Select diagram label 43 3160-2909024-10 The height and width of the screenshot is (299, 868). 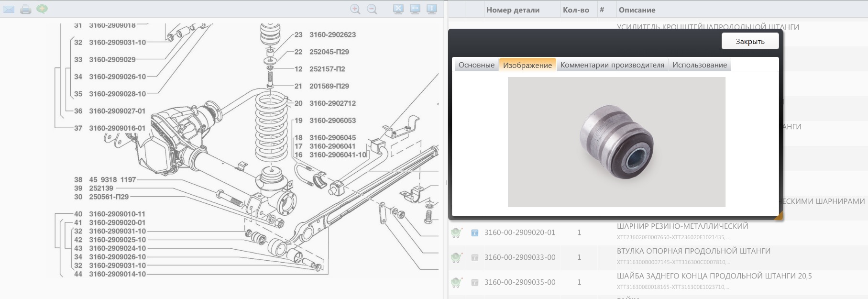point(110,249)
